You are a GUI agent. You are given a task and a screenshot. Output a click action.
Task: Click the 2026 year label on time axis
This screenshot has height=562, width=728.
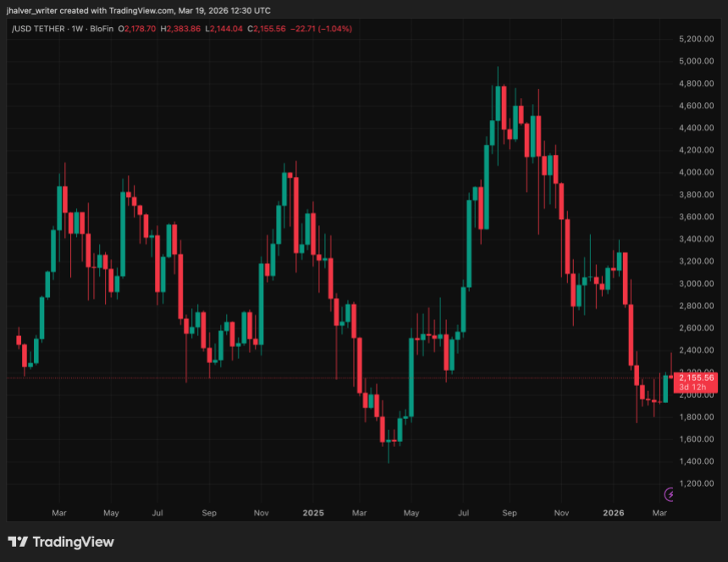[x=614, y=513]
